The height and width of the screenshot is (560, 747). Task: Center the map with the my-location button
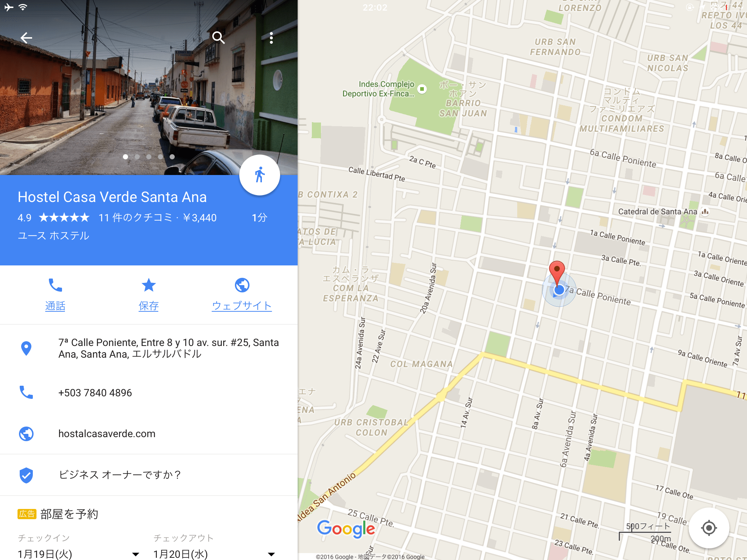pyautogui.click(x=709, y=528)
